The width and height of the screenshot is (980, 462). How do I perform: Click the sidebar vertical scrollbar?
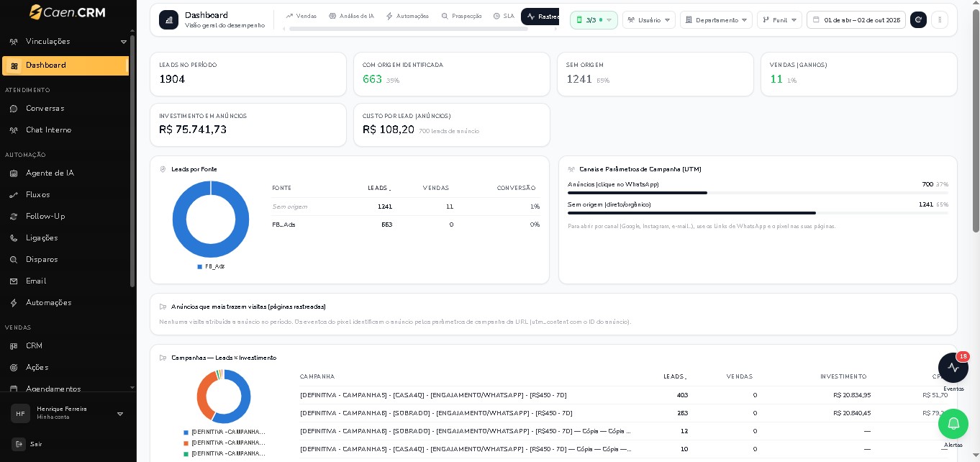(x=132, y=160)
